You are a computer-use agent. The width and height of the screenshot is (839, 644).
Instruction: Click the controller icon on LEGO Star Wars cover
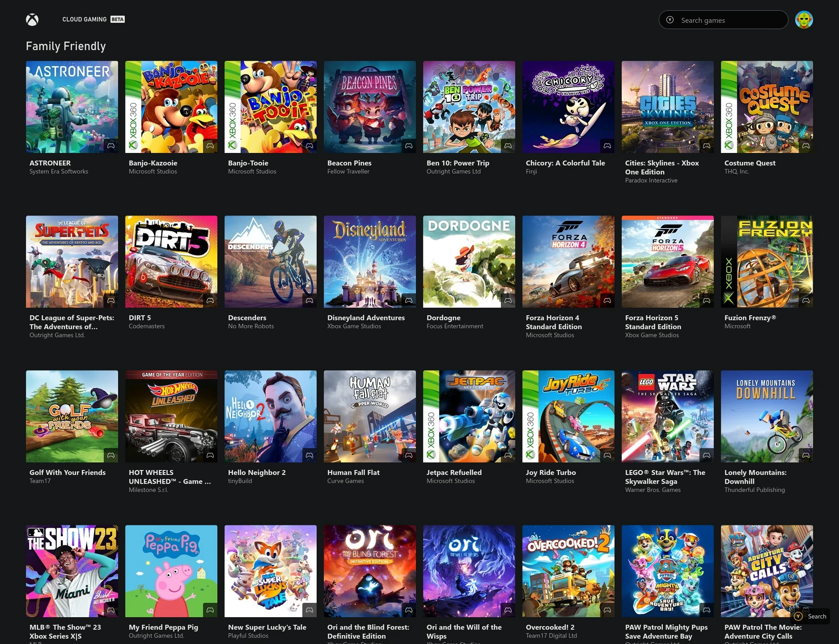[x=707, y=455]
